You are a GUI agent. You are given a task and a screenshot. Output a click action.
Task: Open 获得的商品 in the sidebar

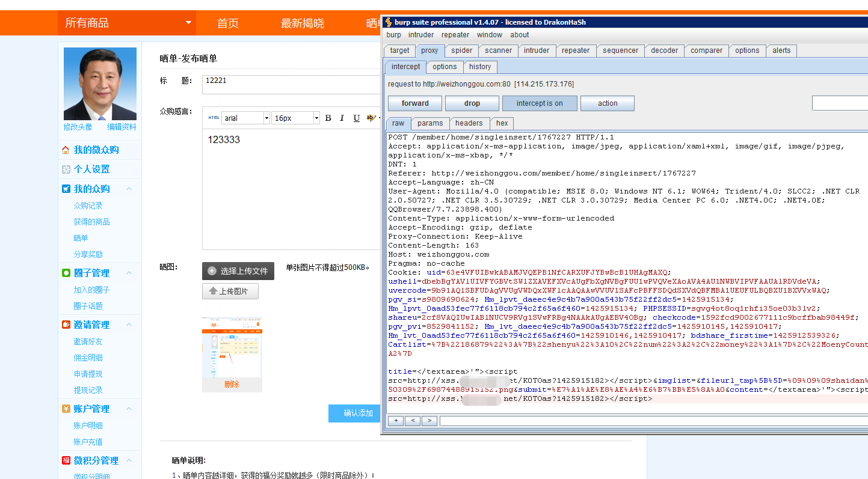(x=92, y=222)
